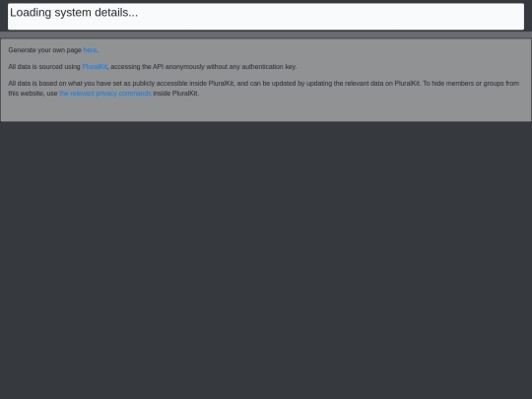Select the 'inside PluralKit.' ending text
The image size is (532, 399).
[x=175, y=93]
